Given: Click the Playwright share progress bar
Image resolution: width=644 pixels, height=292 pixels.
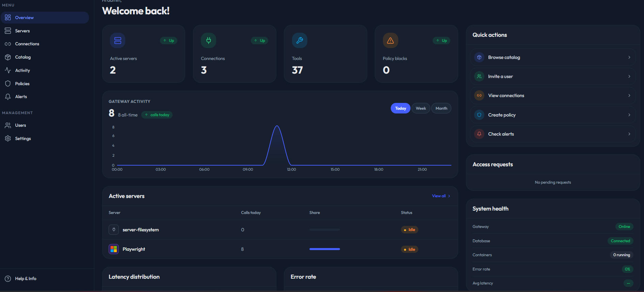Looking at the screenshot, I should (x=325, y=249).
